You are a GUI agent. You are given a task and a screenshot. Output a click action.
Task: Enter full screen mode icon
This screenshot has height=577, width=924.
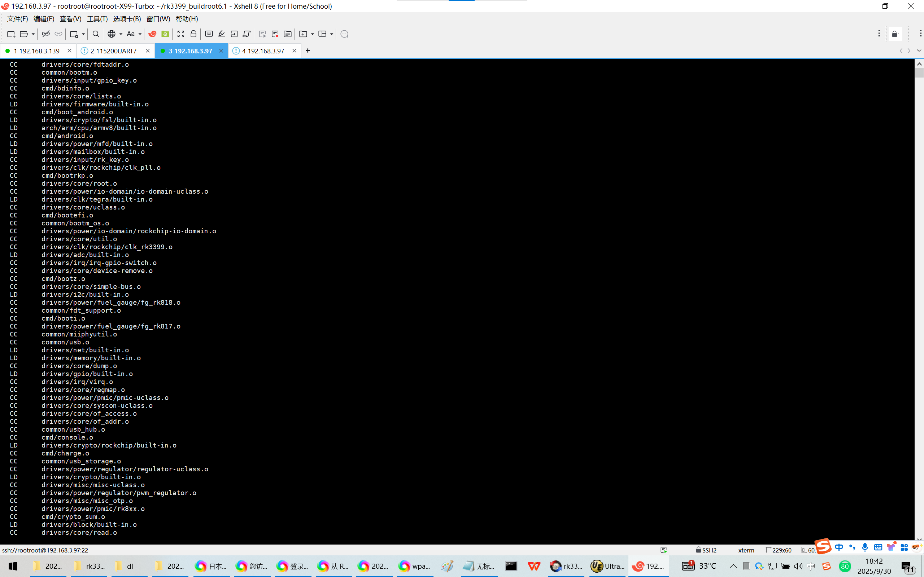tap(180, 34)
